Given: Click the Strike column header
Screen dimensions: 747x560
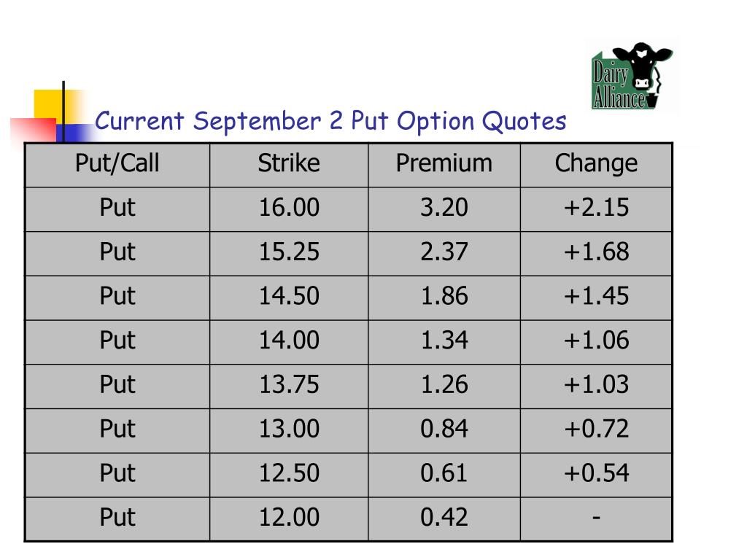Looking at the screenshot, I should tap(289, 163).
